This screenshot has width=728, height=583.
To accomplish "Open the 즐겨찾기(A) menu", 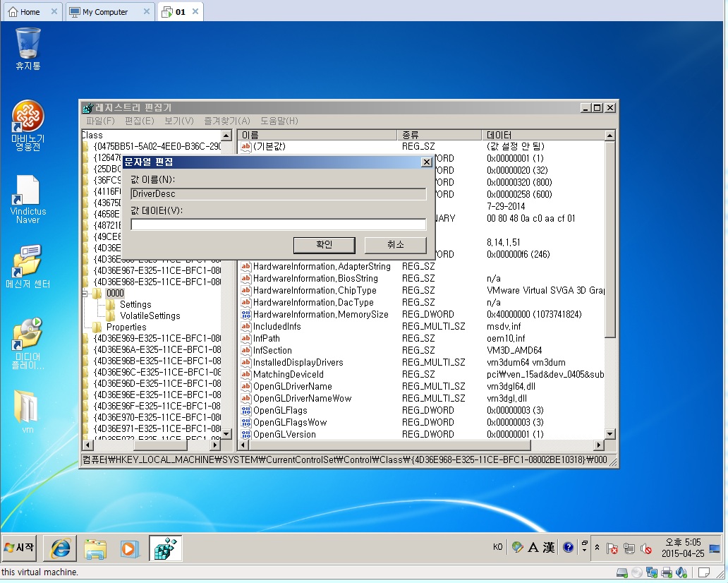I will click(x=226, y=121).
